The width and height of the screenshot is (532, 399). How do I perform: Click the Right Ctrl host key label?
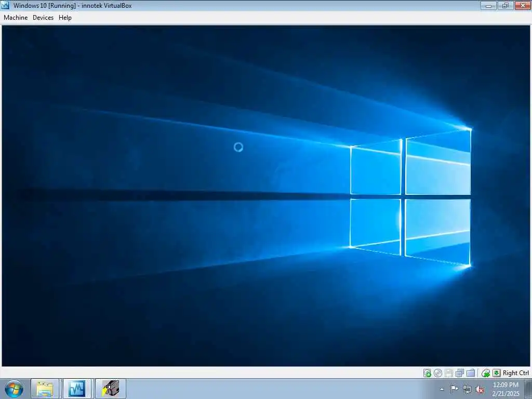[x=516, y=373]
